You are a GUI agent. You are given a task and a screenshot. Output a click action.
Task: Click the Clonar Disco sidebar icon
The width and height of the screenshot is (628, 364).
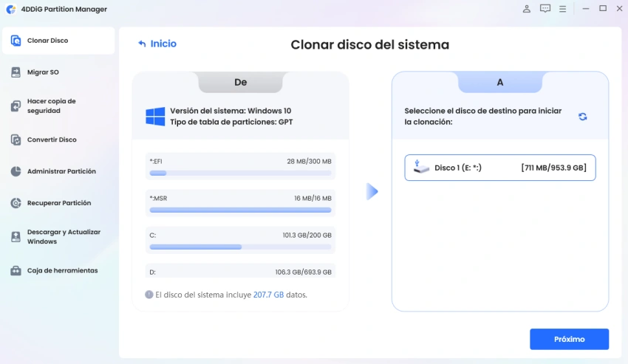[x=16, y=41]
